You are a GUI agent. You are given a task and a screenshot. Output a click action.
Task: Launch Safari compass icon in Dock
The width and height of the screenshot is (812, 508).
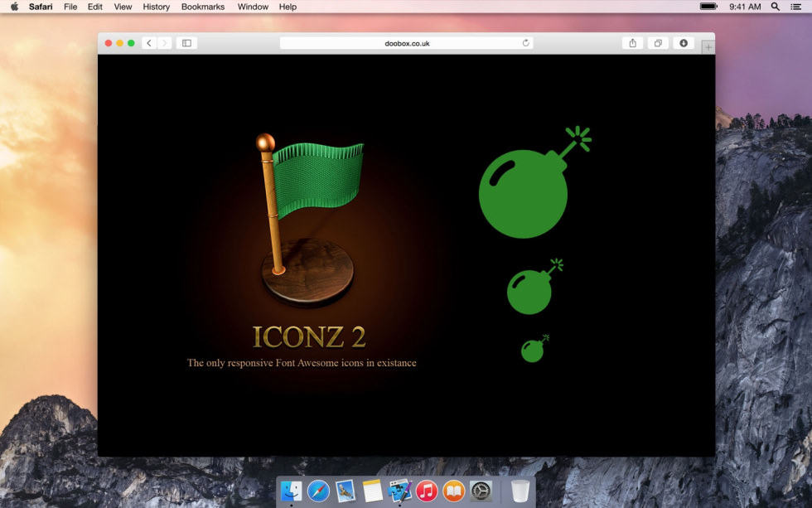[x=318, y=491]
